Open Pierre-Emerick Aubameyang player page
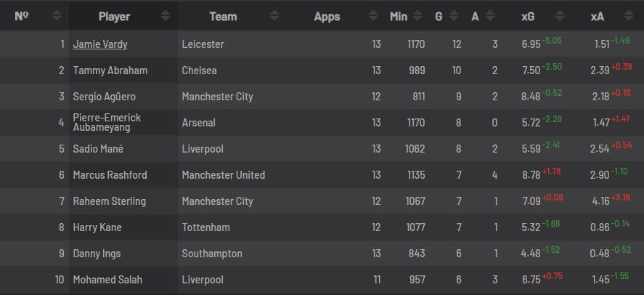 tap(107, 123)
